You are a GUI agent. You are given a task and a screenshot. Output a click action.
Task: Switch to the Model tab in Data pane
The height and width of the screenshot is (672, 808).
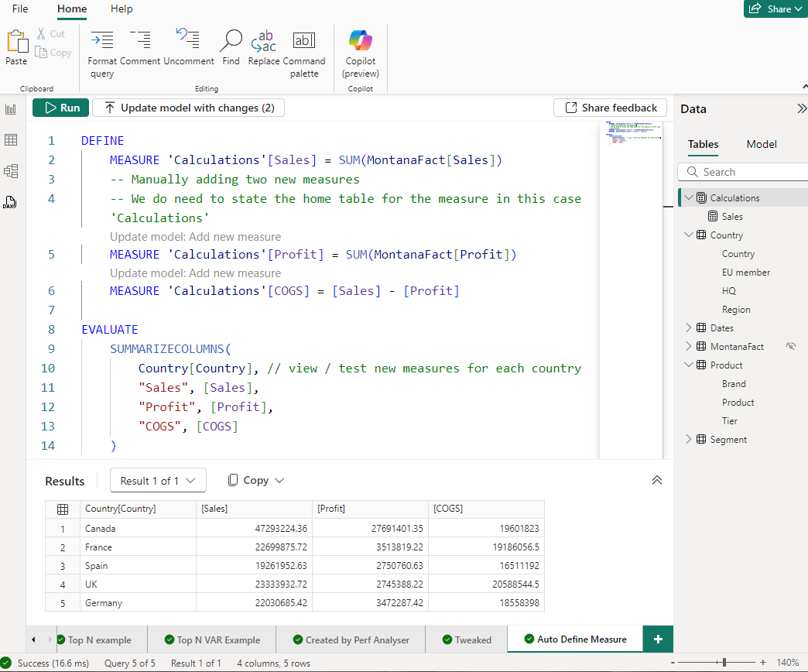tap(762, 144)
